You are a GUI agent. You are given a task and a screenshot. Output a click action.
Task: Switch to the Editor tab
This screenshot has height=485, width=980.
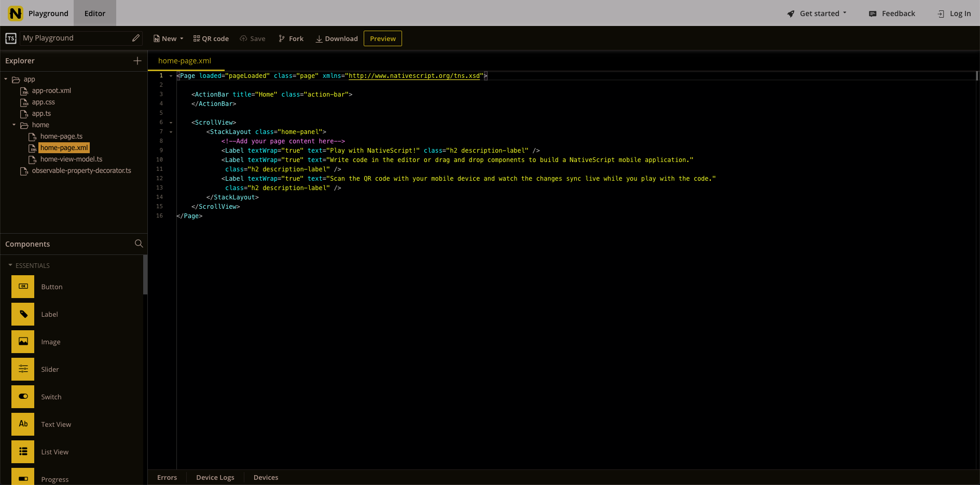pyautogui.click(x=95, y=13)
